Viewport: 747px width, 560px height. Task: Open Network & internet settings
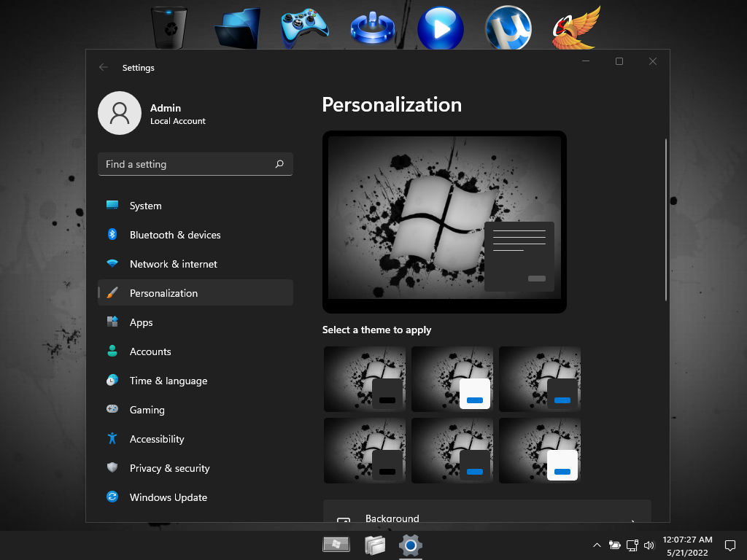tap(196, 263)
